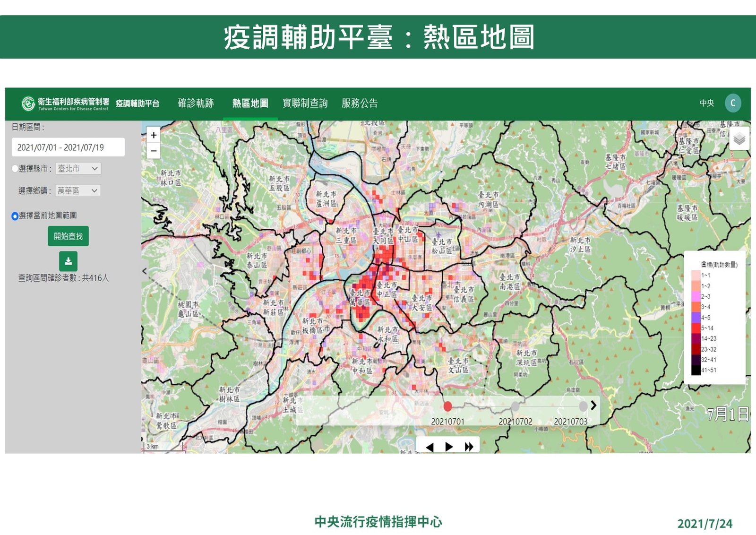Open the 服務公告 page

click(x=360, y=103)
